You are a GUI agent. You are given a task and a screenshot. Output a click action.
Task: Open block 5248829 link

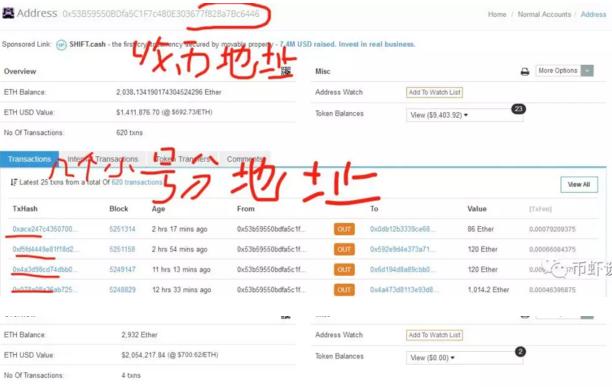tap(122, 290)
